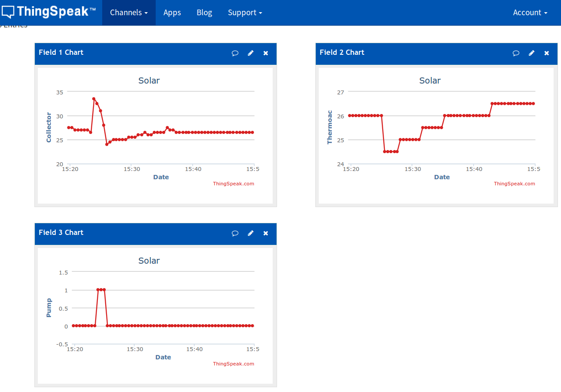Open comments on Field 1 Chart
The height and width of the screenshot is (392, 561).
tap(235, 53)
